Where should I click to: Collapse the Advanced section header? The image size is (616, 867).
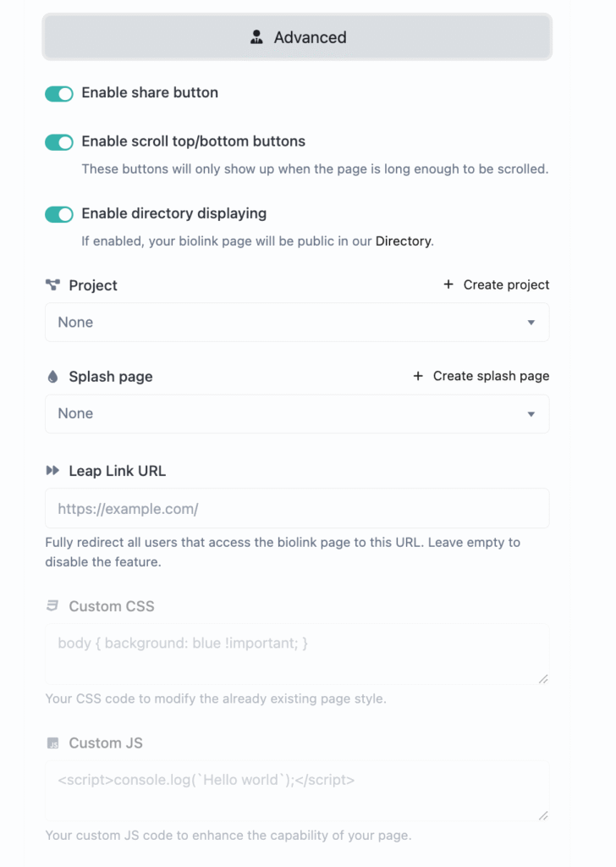[297, 37]
